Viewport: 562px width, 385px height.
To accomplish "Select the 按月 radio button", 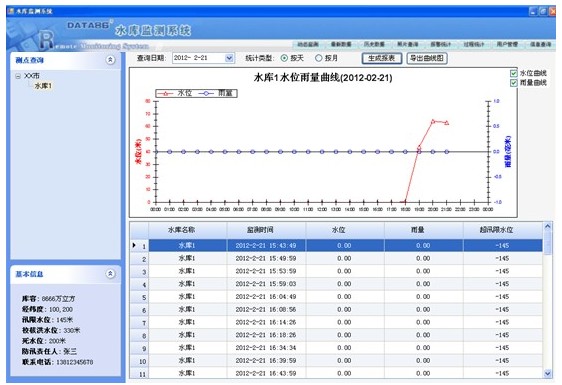I will 318,58.
